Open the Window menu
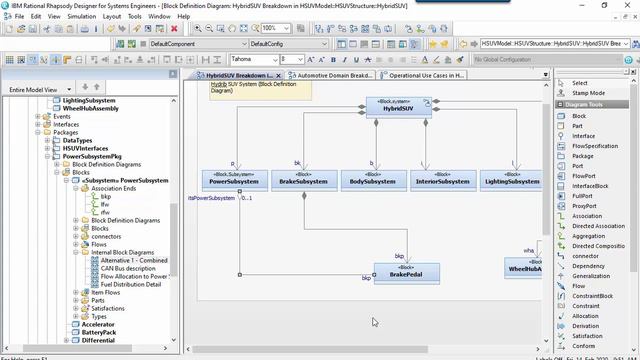640x360 pixels. pyautogui.click(x=159, y=16)
